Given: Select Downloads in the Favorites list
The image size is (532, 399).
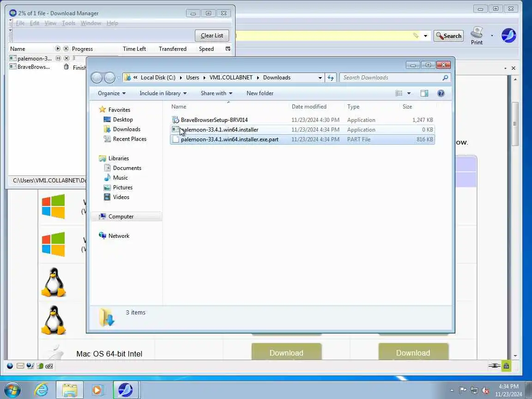Looking at the screenshot, I should (x=127, y=129).
